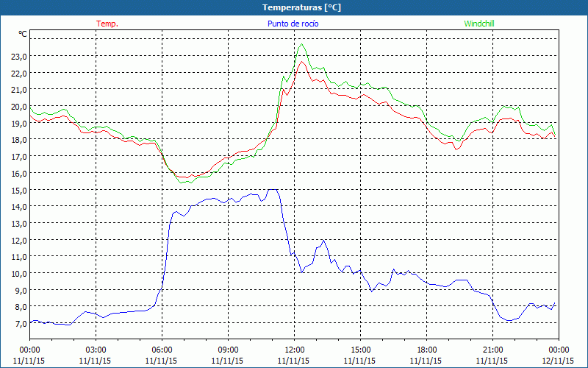Click the 12,0 y-axis value
The width and height of the screenshot is (588, 368).
pos(19,240)
